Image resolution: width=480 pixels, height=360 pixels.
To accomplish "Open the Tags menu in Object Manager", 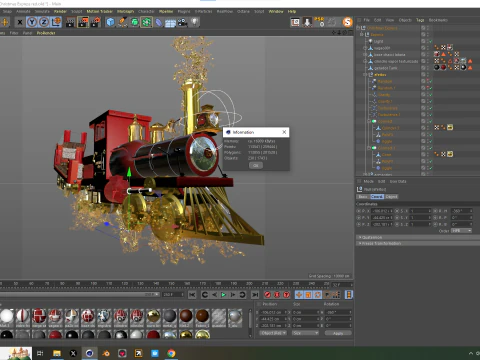I will pyautogui.click(x=420, y=20).
